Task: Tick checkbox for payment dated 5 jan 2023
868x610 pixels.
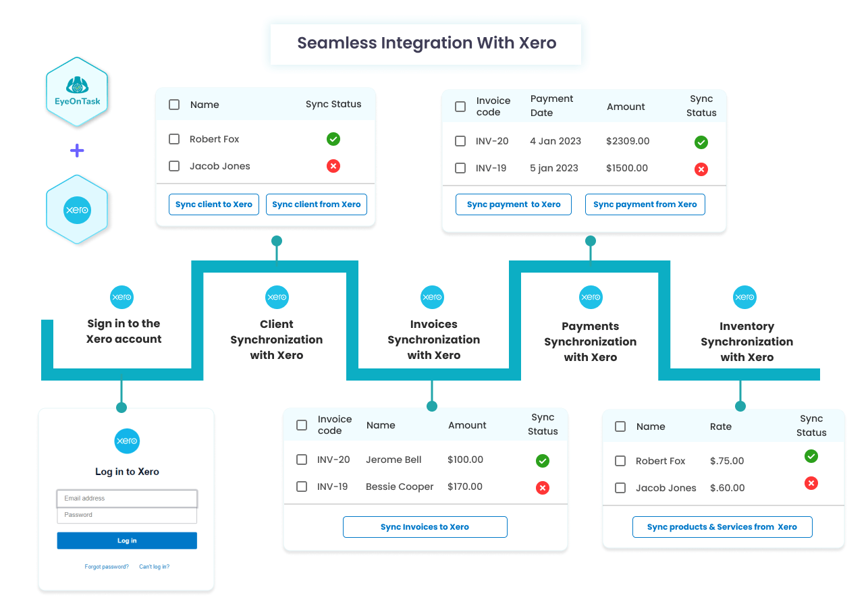Action: tap(460, 168)
